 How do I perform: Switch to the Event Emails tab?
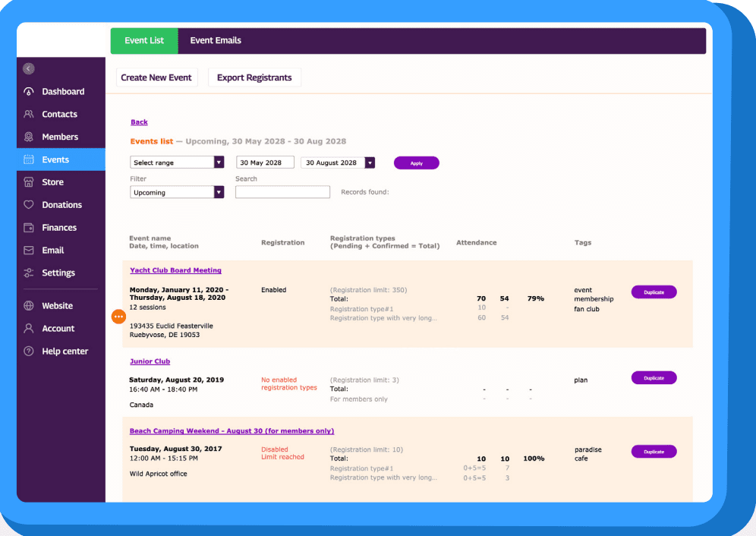[x=216, y=41]
